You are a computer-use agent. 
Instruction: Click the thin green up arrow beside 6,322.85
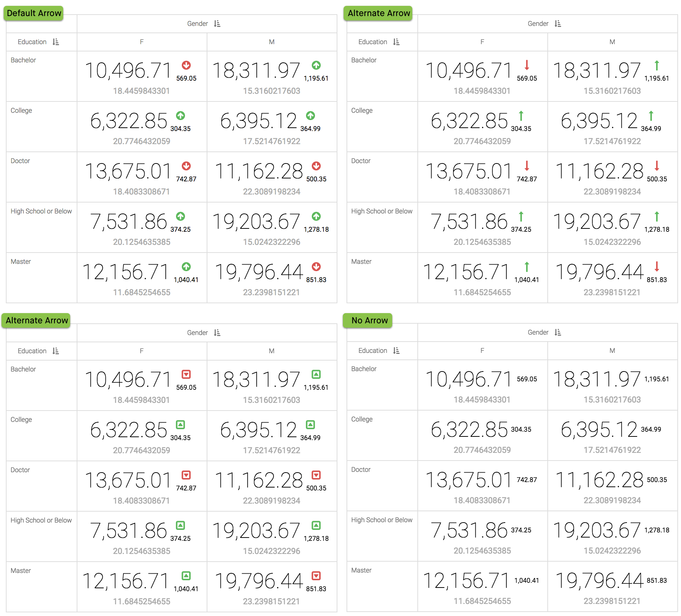[521, 116]
